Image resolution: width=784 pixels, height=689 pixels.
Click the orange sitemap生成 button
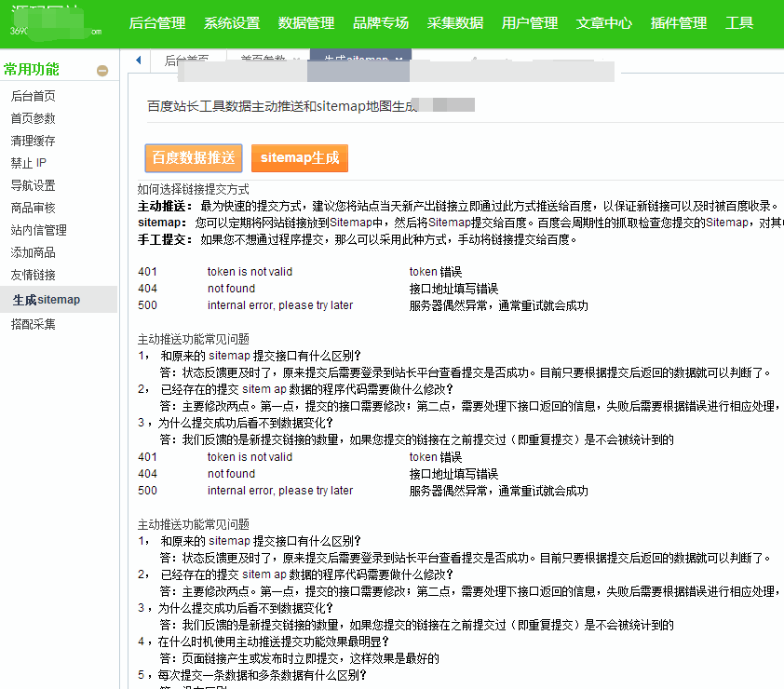click(x=299, y=158)
